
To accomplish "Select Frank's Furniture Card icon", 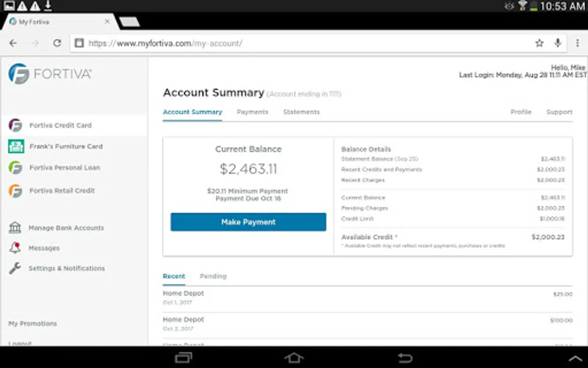I will (16, 146).
